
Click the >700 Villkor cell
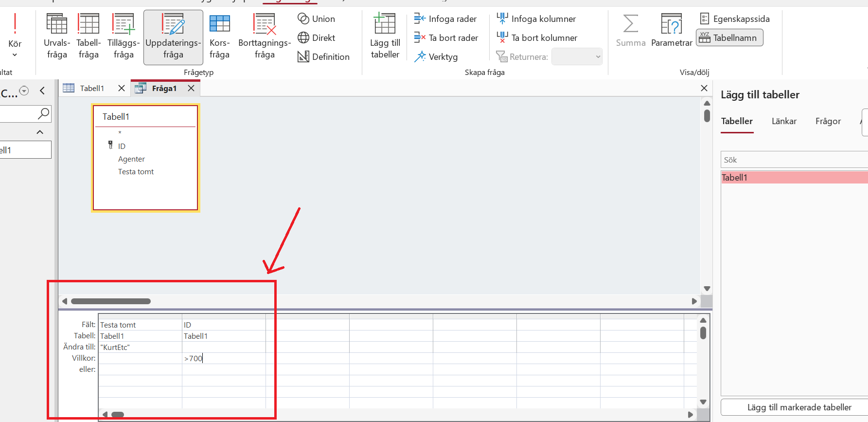(224, 358)
